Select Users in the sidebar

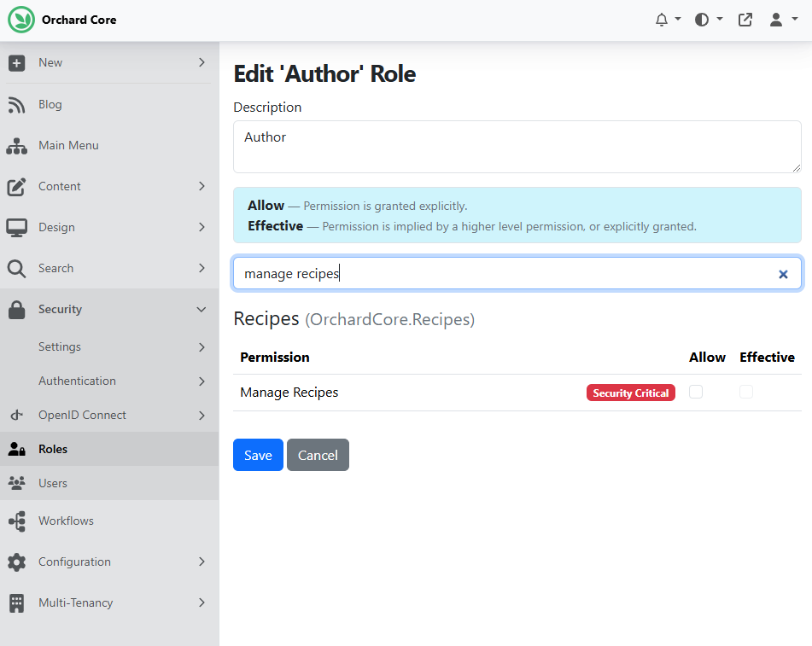coord(109,483)
